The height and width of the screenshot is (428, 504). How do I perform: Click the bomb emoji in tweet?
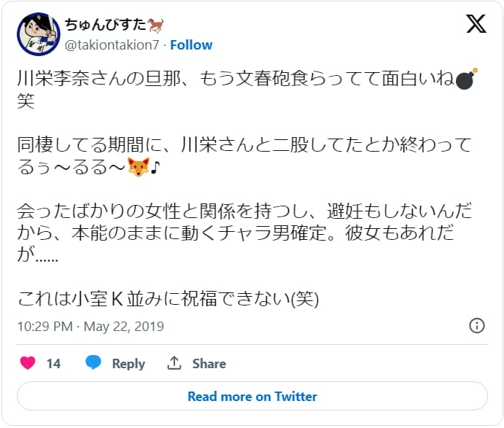(466, 79)
